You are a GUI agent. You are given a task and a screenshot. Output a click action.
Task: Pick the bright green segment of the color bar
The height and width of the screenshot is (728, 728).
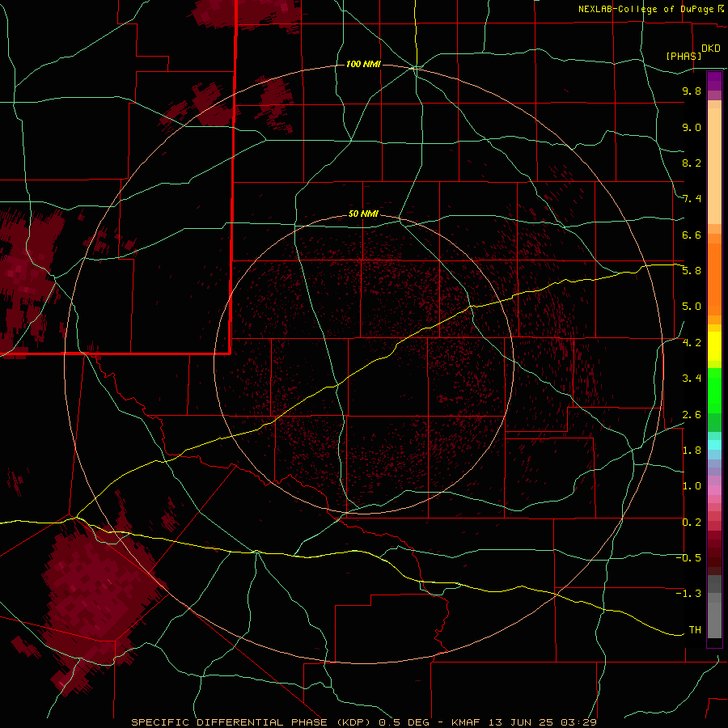pyautogui.click(x=714, y=390)
